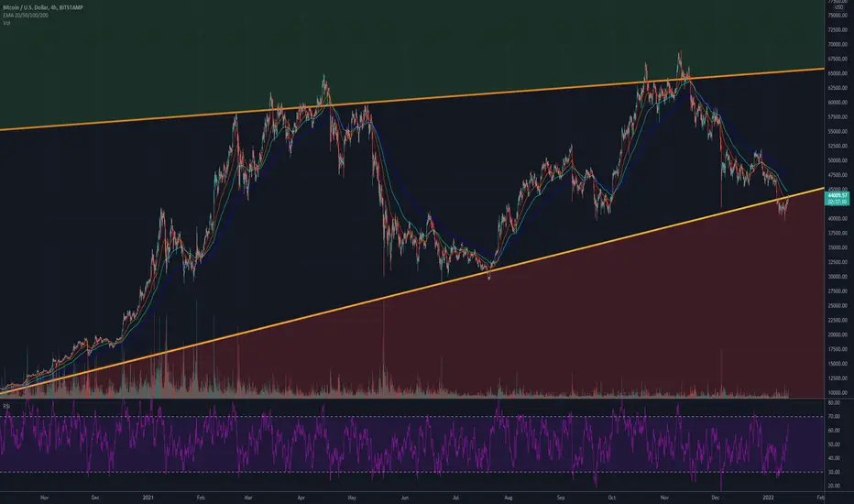
Task: Click the RSI 70.00 scale label
Action: tap(834, 416)
